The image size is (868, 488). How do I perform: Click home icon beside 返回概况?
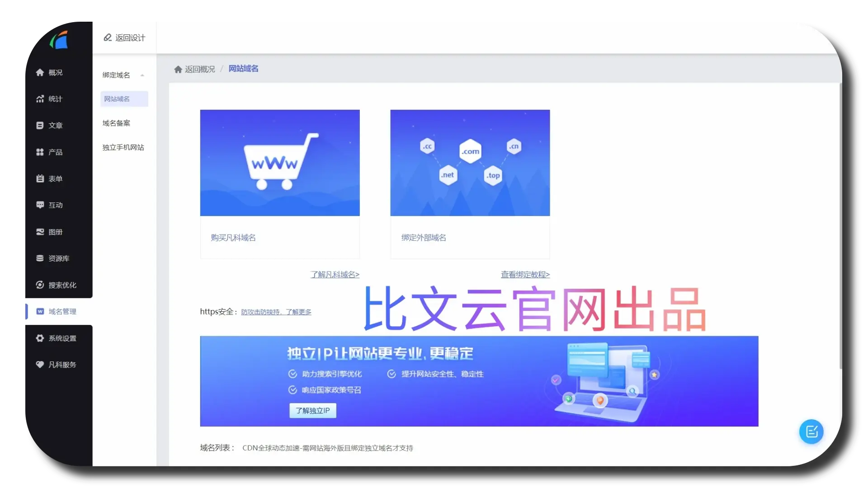coord(178,69)
